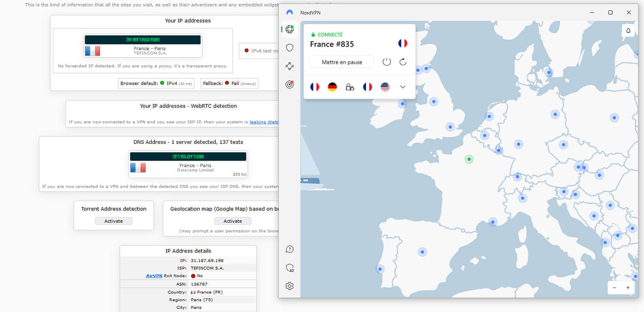Viewport: 644px width, 312px height.
Task: Select the Double VPN padlocks quick connect icon
Action: tap(350, 87)
